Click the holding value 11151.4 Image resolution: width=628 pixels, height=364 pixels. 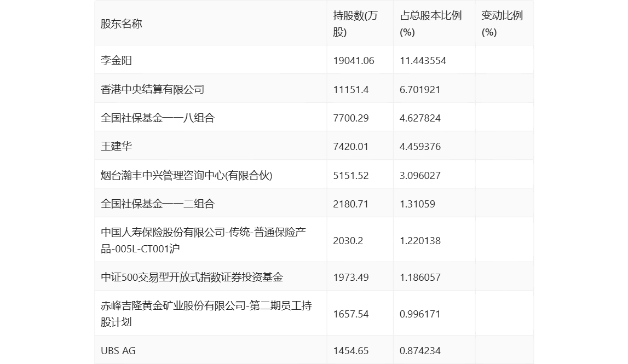click(351, 89)
